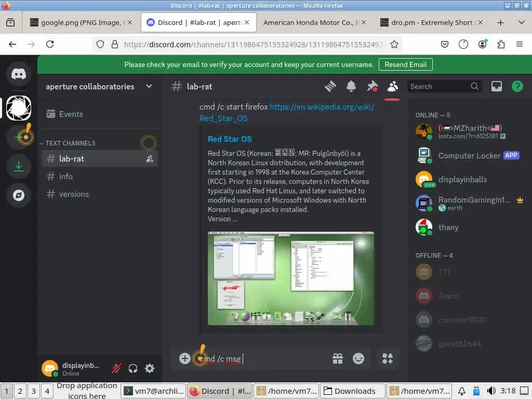Click the Firefox URL address bar
The image size is (532, 399).
coord(253,45)
